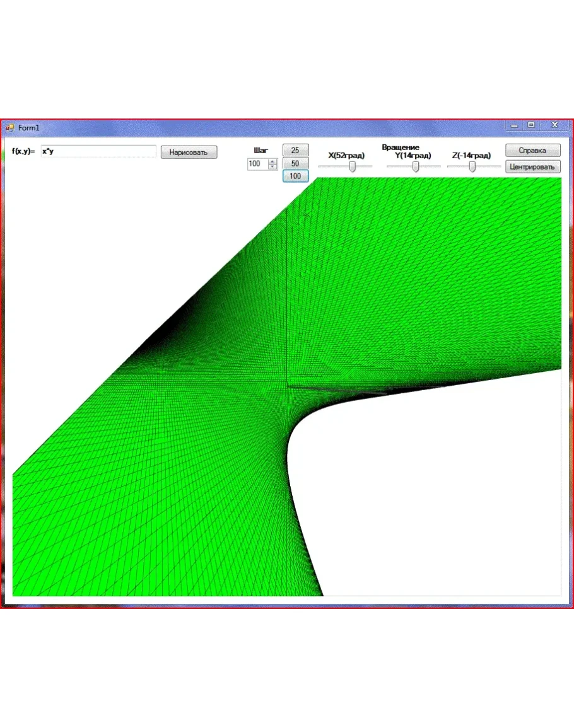
Task: Decrease step with the down spinner arrow
Action: point(272,166)
